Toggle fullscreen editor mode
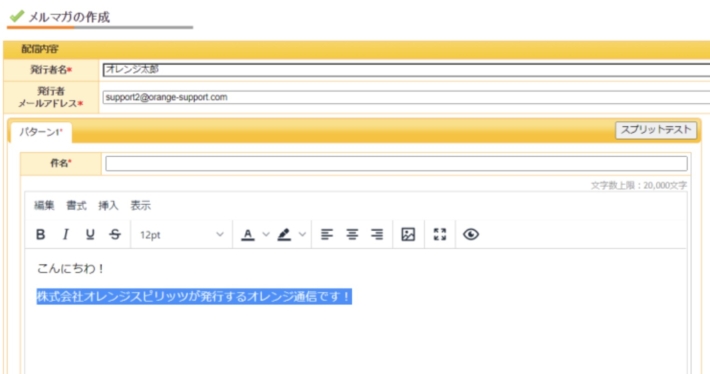The image size is (710, 374). click(x=440, y=234)
